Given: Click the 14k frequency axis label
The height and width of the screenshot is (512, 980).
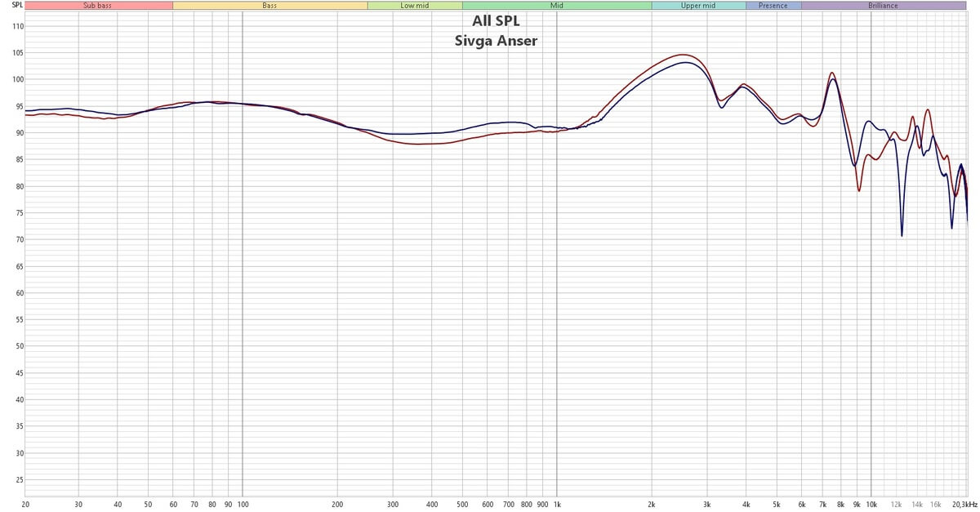Looking at the screenshot, I should tap(917, 505).
